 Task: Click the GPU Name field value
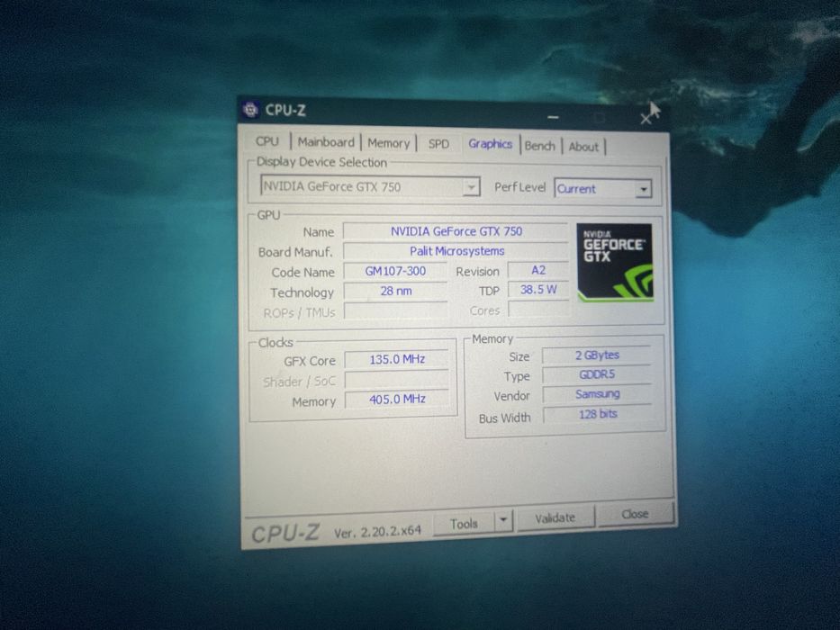tap(456, 231)
